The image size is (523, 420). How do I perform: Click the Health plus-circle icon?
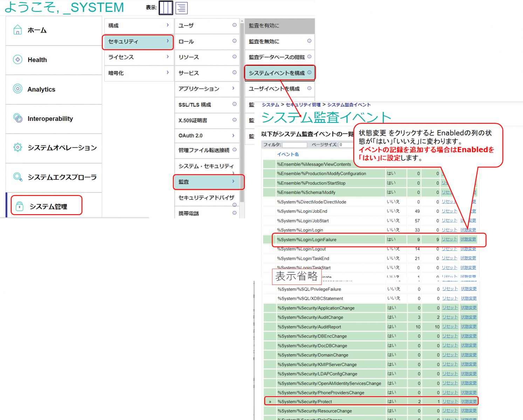pos(18,59)
